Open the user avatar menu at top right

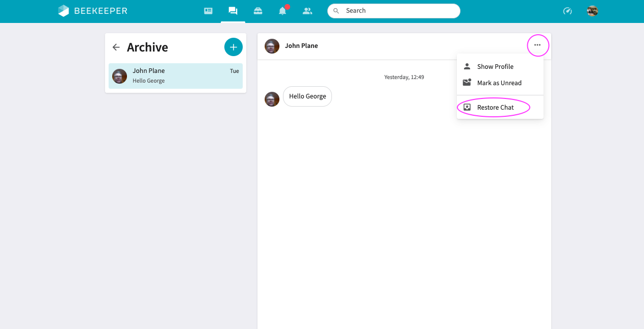pyautogui.click(x=593, y=11)
